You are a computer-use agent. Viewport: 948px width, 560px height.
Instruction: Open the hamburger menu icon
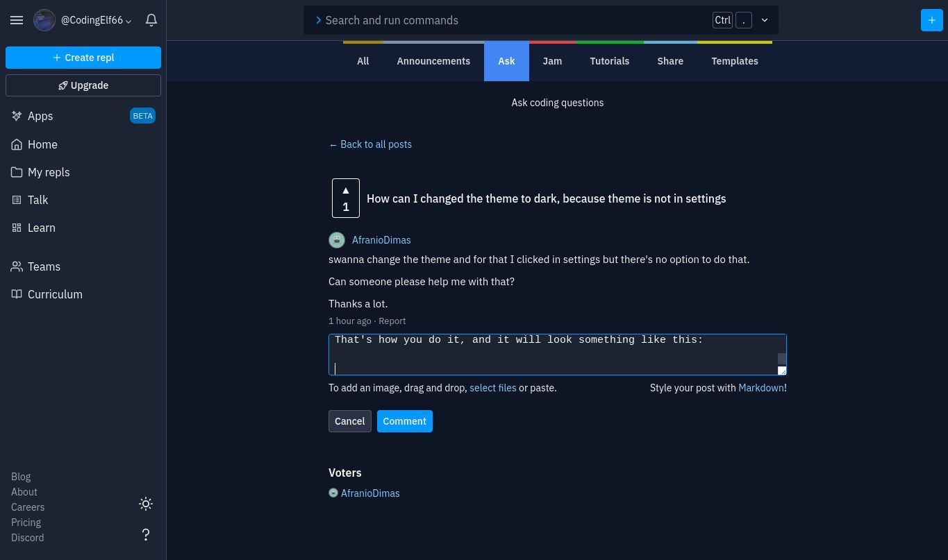(17, 20)
